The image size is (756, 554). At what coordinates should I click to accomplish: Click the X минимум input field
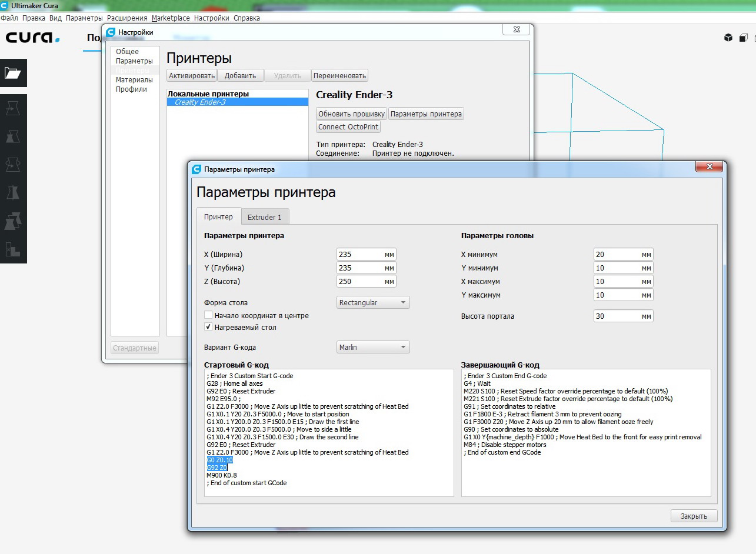(624, 254)
